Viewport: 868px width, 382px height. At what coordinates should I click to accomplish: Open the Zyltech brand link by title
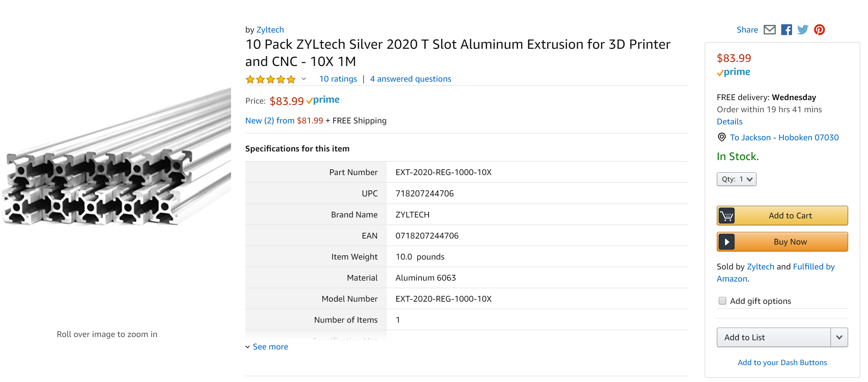270,30
